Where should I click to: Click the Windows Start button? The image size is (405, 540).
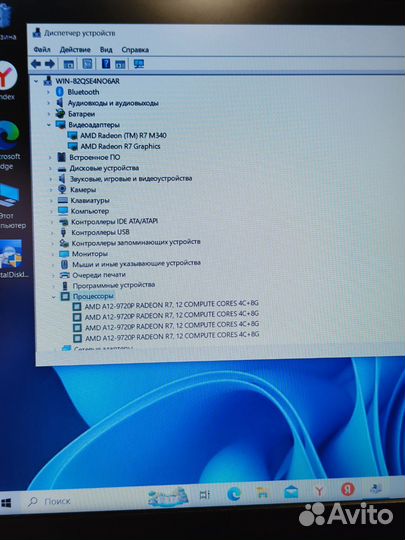(6, 503)
